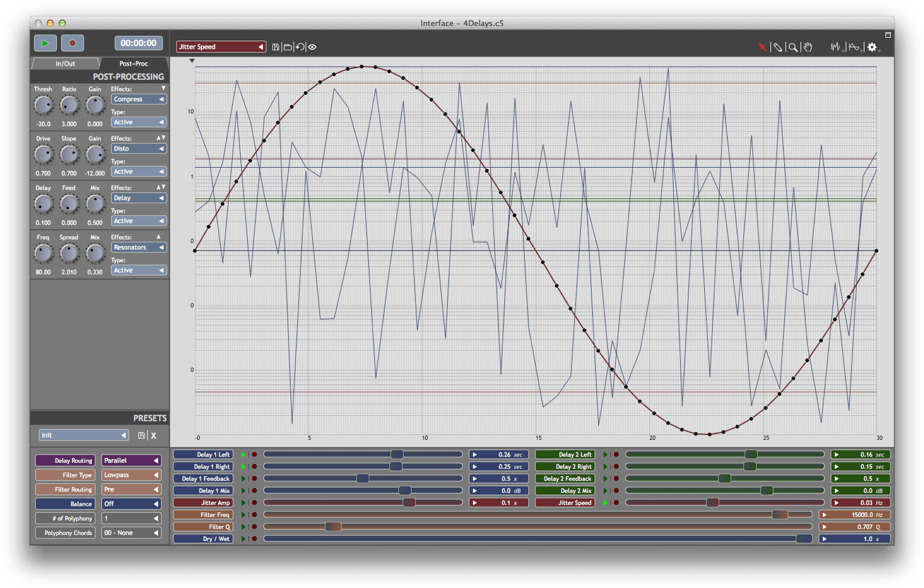Open the init presets dropdown
Viewport: 924px width, 588px height.
(84, 435)
